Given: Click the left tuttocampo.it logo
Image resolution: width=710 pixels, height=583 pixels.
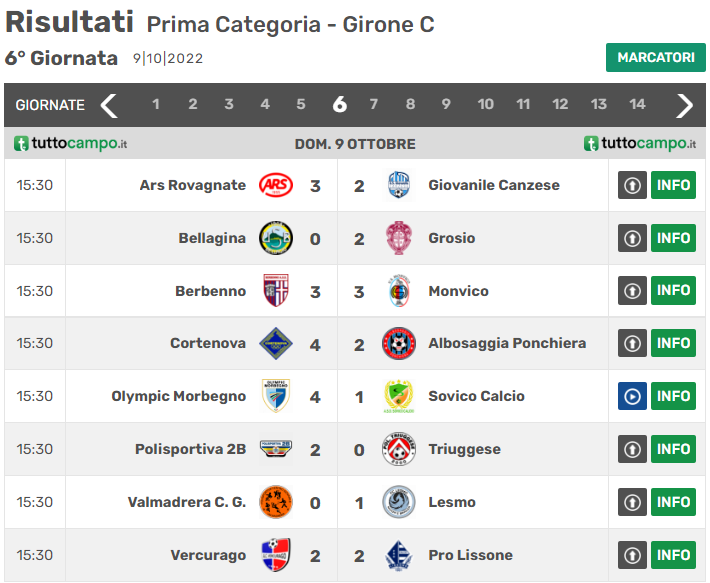Looking at the screenshot, I should [x=71, y=144].
